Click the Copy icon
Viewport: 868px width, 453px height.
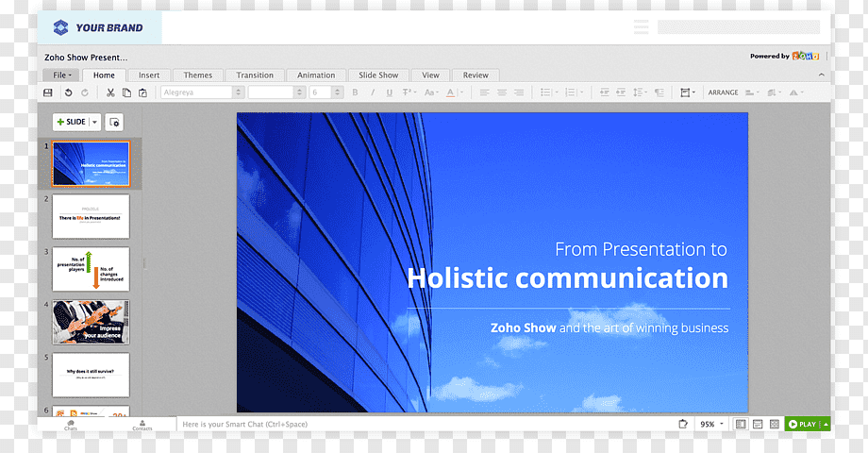(x=126, y=92)
